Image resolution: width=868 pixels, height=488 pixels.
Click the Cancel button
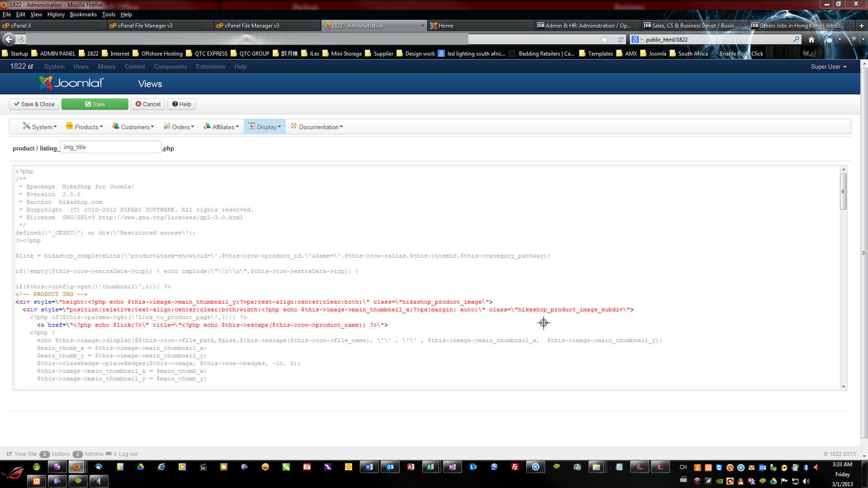[x=148, y=104]
